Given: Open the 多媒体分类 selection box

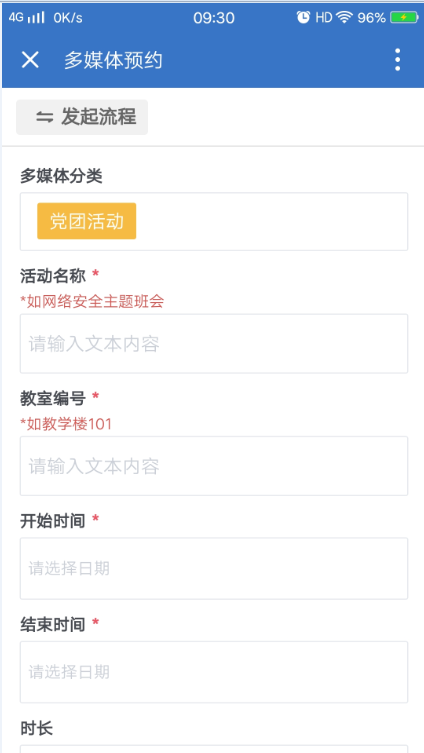Looking at the screenshot, I should [x=214, y=221].
